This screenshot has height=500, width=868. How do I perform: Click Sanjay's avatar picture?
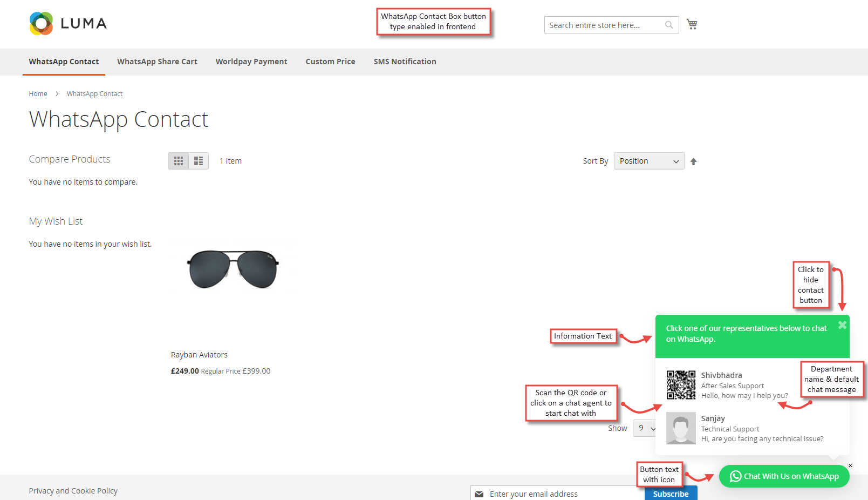click(x=681, y=428)
